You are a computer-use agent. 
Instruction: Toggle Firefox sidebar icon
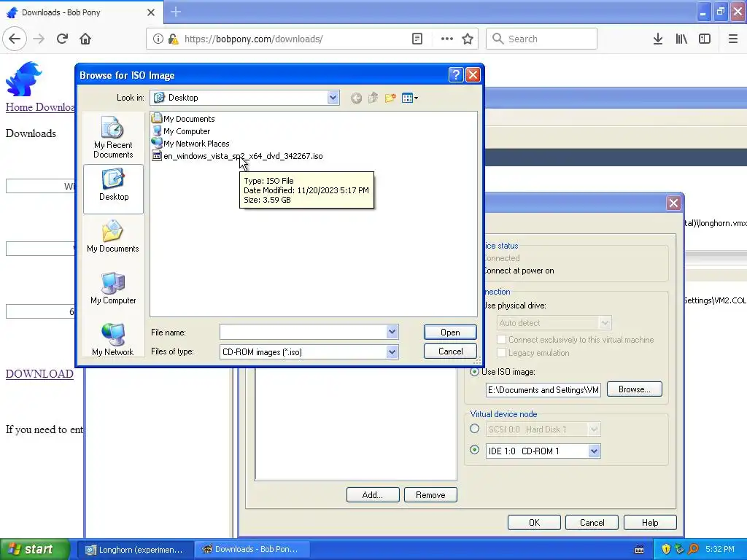click(x=705, y=39)
